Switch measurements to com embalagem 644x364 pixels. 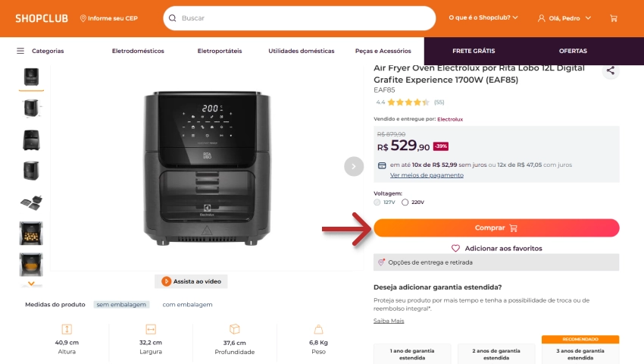tap(187, 304)
